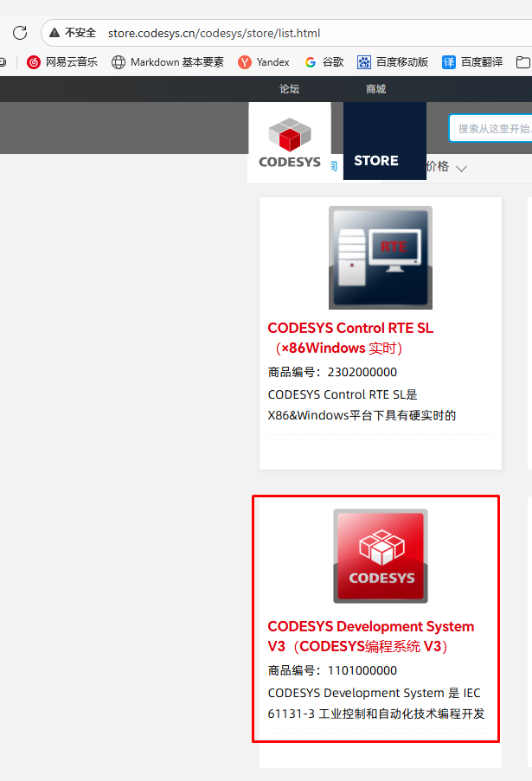Viewport: 532px width, 781px height.
Task: Click the CODESYS Control RTE SL description text
Action: [362, 405]
